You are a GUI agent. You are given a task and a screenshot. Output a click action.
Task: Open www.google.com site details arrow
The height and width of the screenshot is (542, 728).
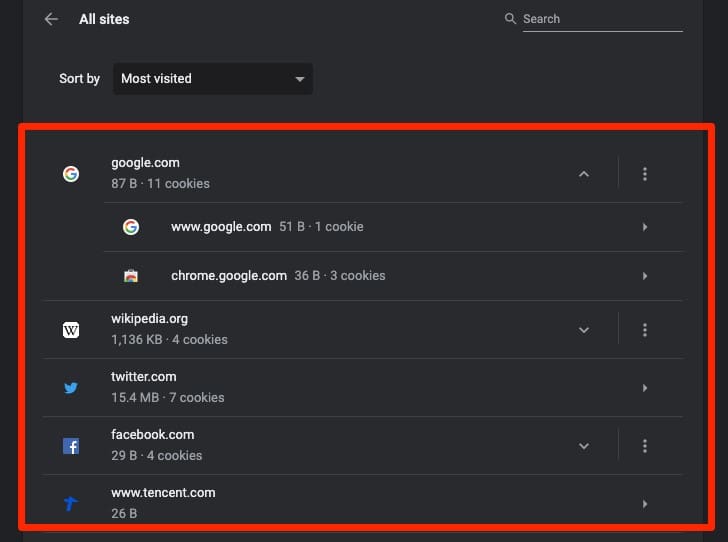(644, 227)
